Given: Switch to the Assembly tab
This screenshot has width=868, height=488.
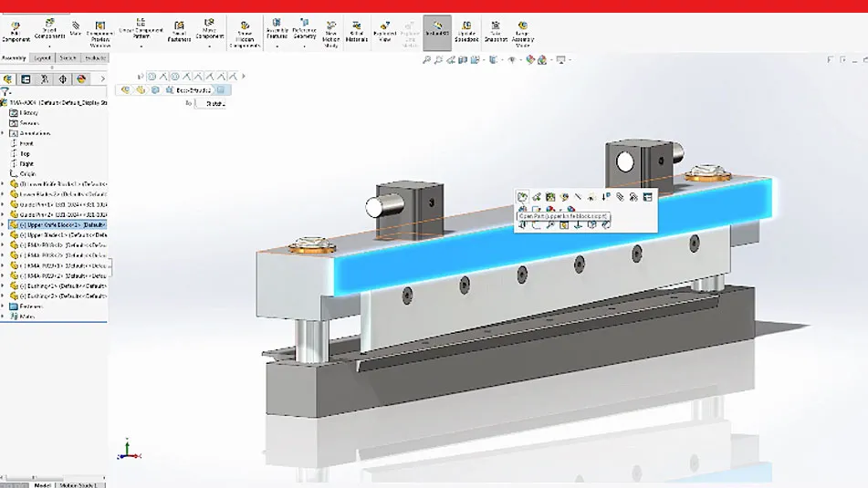Looking at the screenshot, I should point(14,57).
